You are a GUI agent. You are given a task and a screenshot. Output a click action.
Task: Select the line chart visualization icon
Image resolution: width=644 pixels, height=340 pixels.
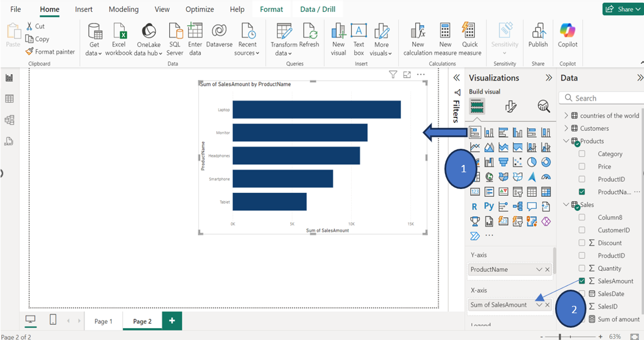(476, 147)
